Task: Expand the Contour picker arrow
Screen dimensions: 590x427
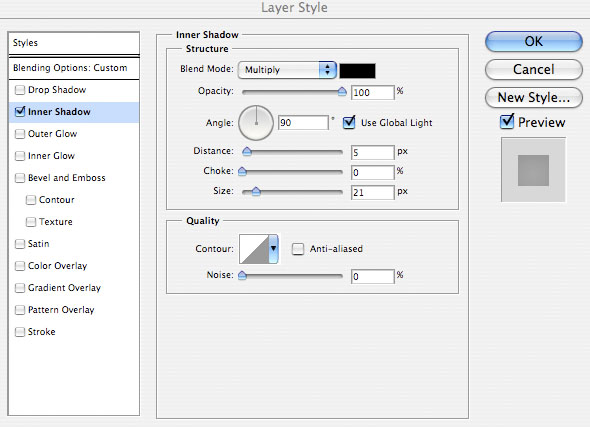Action: 274,249
